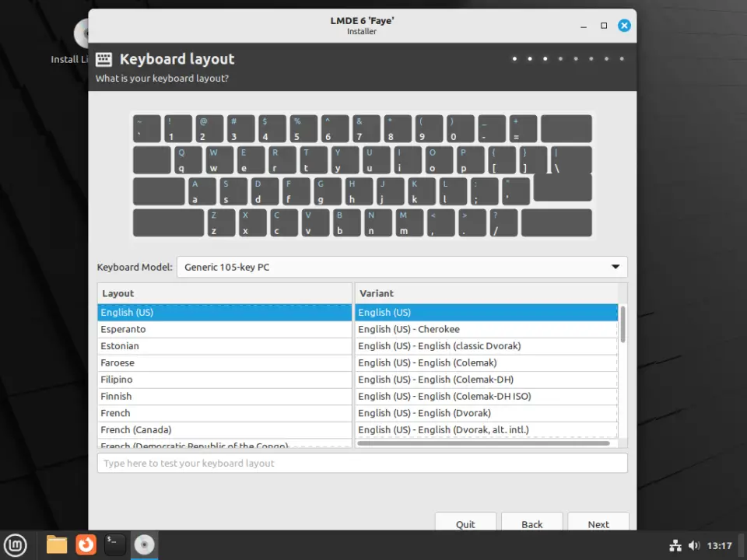The height and width of the screenshot is (560, 747).
Task: Select English (US) in the Layout list
Action: [x=225, y=313]
